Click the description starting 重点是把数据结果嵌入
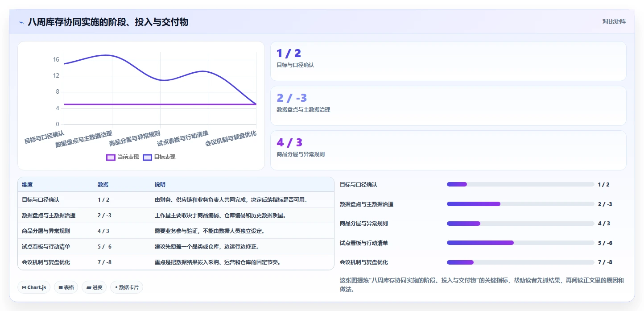The image size is (644, 311). click(218, 262)
